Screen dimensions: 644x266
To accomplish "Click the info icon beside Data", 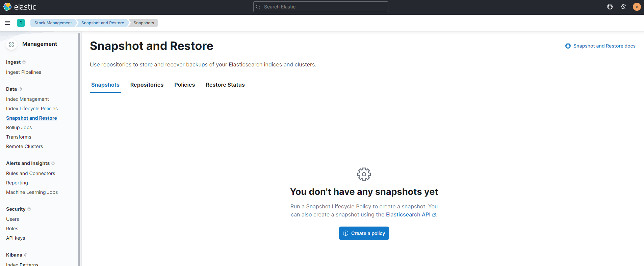I will pos(20,89).
